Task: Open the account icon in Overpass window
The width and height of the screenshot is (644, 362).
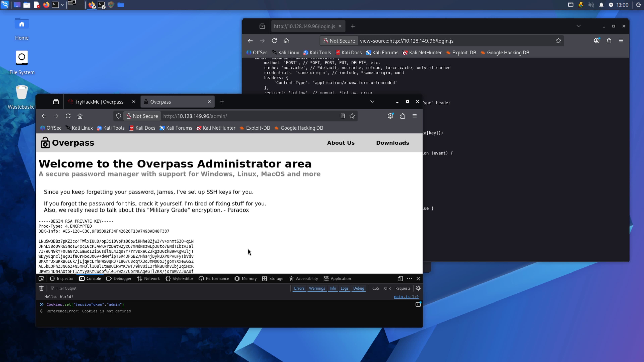Action: coord(390,116)
